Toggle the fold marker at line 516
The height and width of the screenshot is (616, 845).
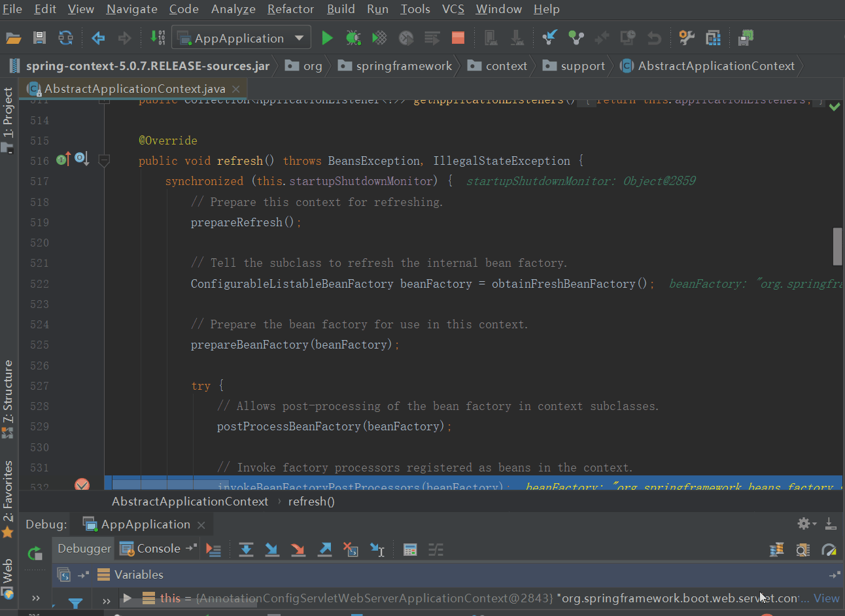[x=103, y=160]
